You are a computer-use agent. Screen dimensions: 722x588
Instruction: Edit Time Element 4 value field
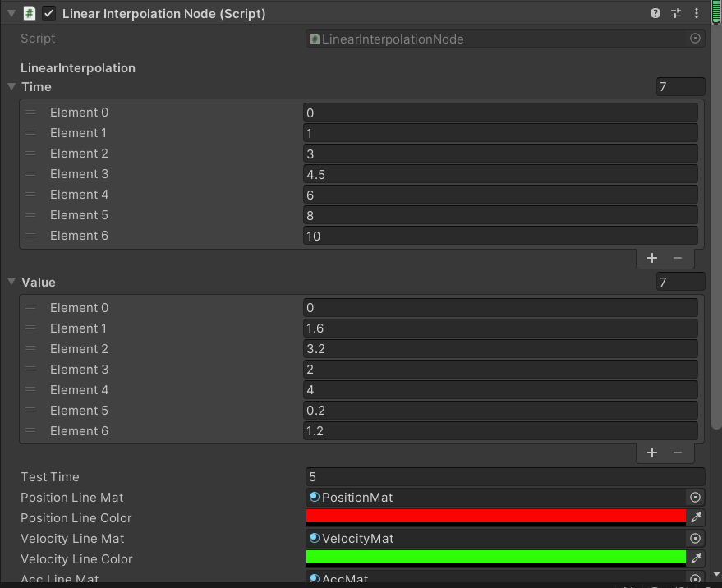pos(500,195)
